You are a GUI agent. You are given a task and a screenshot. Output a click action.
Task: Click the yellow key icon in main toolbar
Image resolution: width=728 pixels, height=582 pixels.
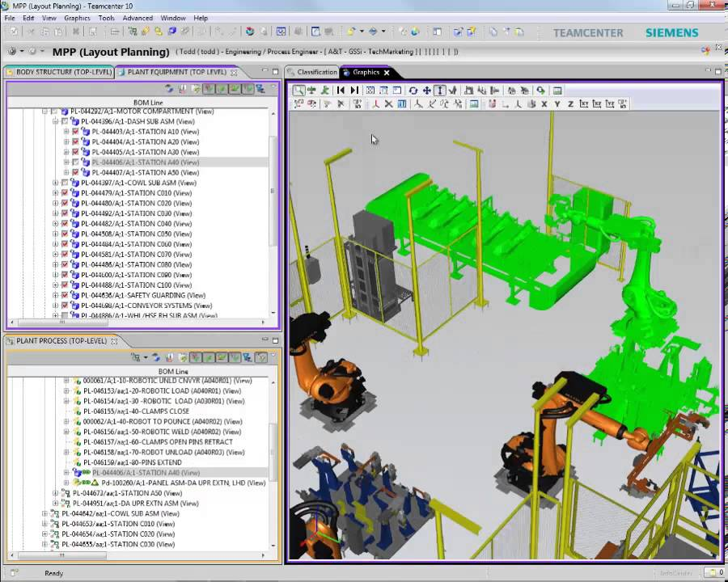[x=159, y=32]
